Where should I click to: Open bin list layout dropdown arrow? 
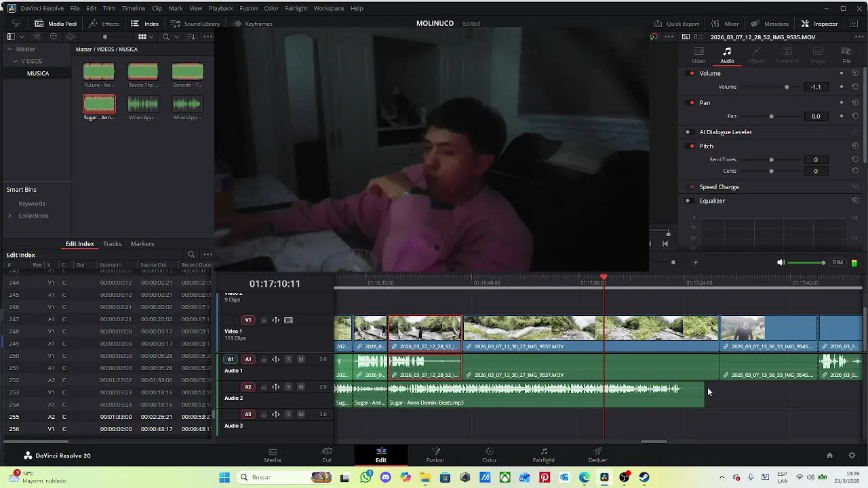tap(22, 37)
